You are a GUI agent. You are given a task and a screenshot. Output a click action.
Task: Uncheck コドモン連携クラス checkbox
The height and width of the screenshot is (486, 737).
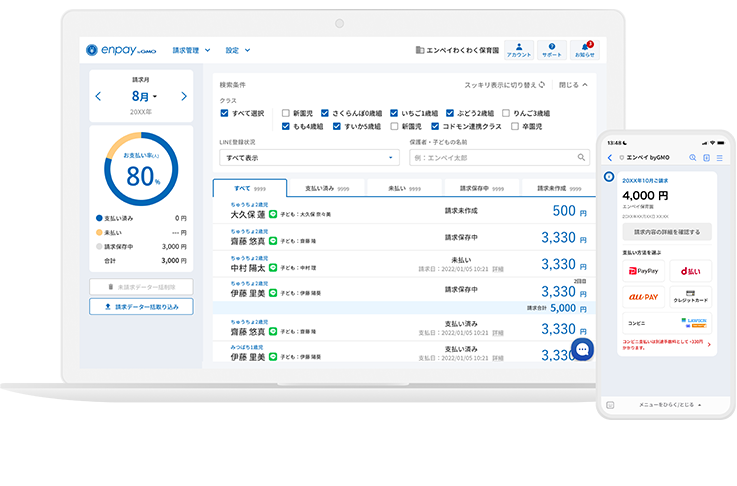(435, 126)
